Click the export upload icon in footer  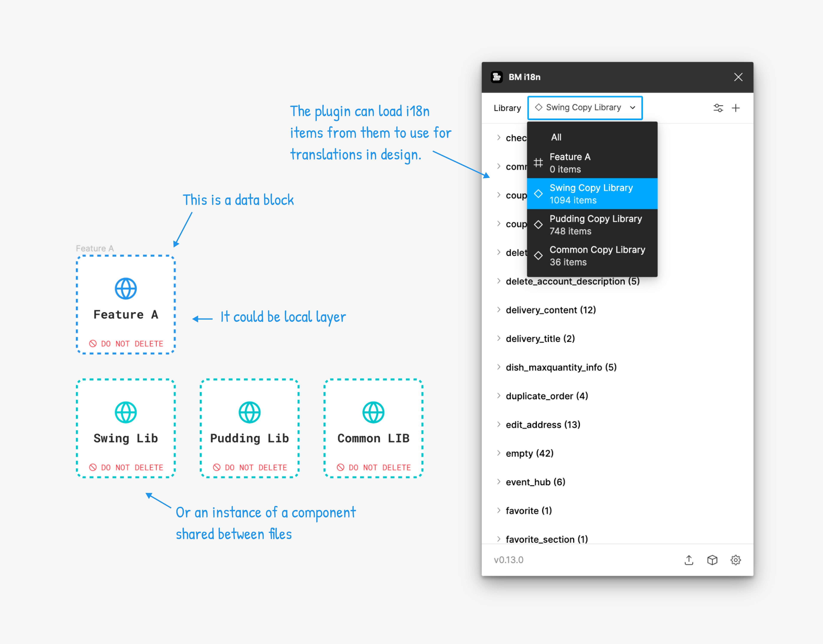click(x=689, y=560)
